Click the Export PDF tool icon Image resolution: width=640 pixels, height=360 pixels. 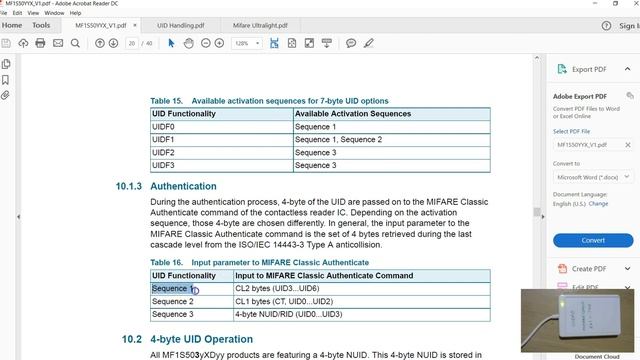(562, 69)
